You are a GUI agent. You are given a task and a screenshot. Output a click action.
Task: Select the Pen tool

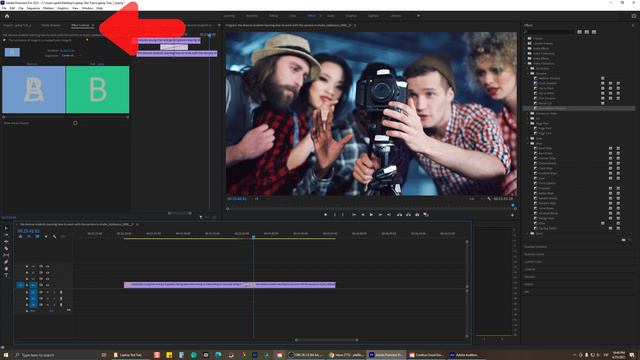(x=6, y=262)
